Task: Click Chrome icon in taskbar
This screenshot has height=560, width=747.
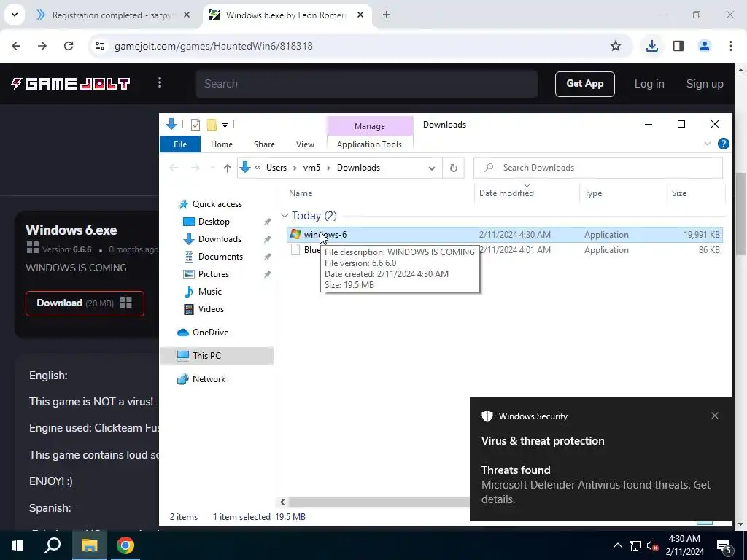Action: pos(125,545)
